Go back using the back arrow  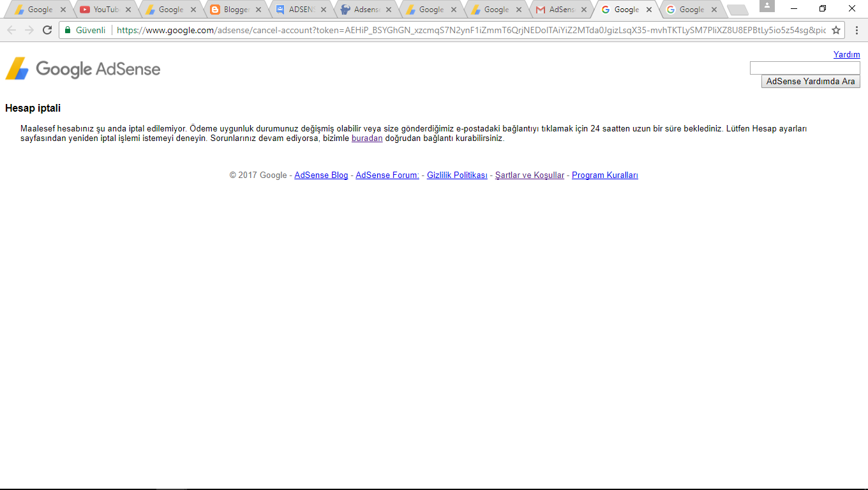pos(11,30)
